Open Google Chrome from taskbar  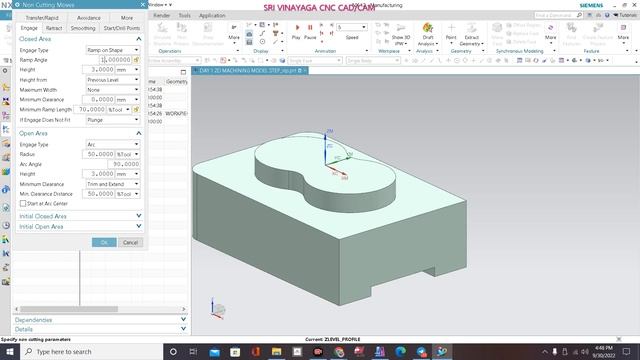(x=338, y=351)
